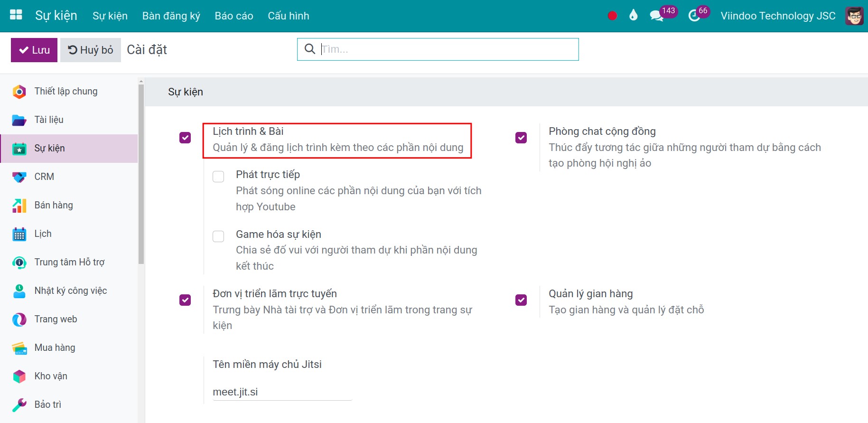Viewport: 868px width, 423px height.
Task: Click the Phòng chat cộng đồng label
Action: pyautogui.click(x=602, y=132)
